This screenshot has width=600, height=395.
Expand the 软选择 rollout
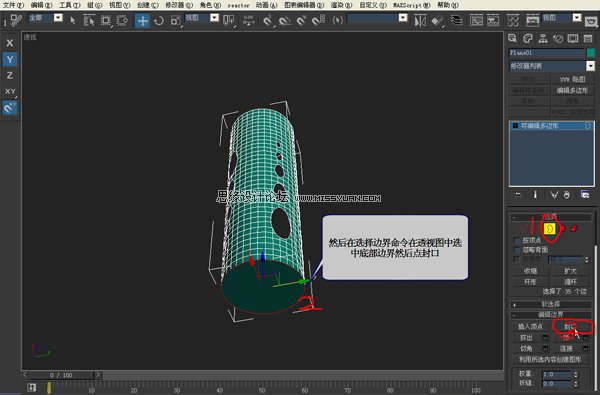[x=551, y=304]
